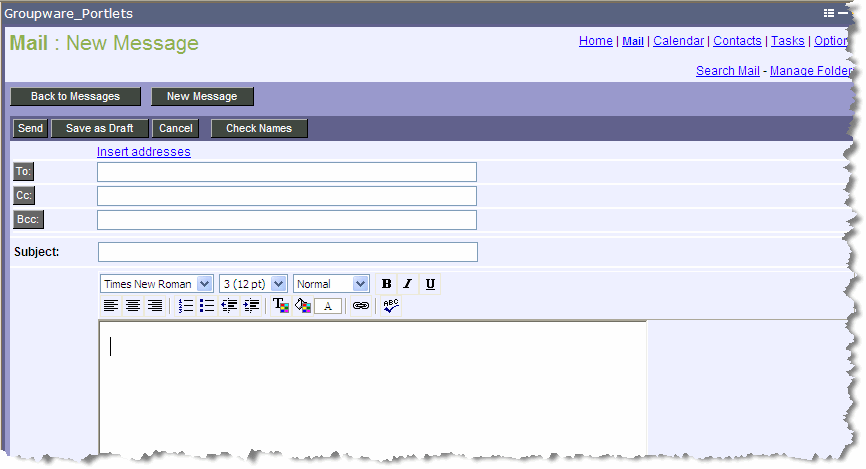This screenshot has width=866, height=469.
Task: Open the 3 (12 pt) size dropdown
Action: point(253,284)
